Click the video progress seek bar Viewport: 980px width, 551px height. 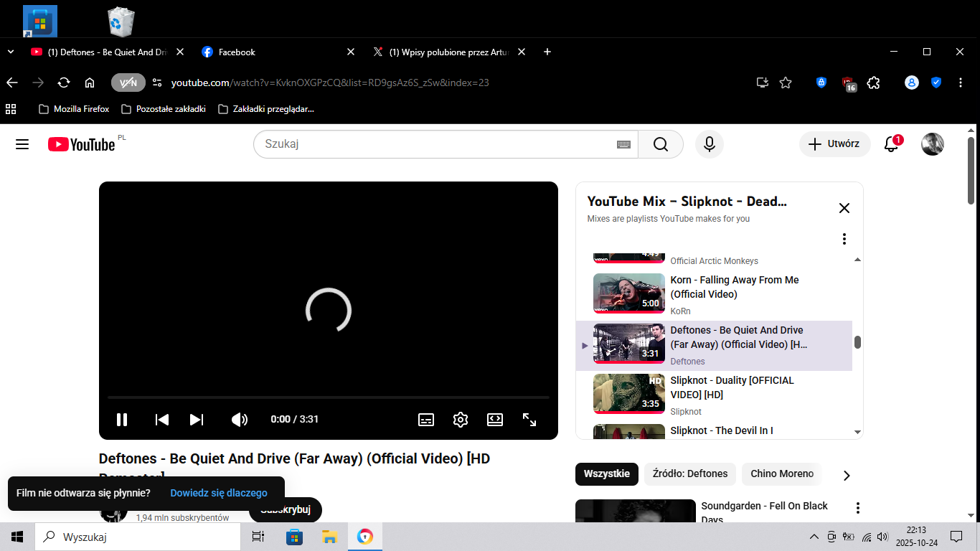click(x=328, y=397)
